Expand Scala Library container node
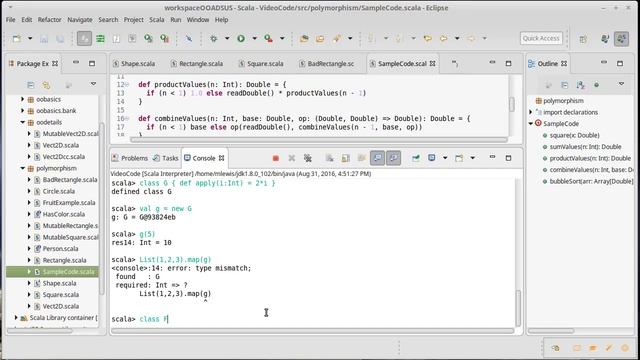640x360 pixels. 16,318
